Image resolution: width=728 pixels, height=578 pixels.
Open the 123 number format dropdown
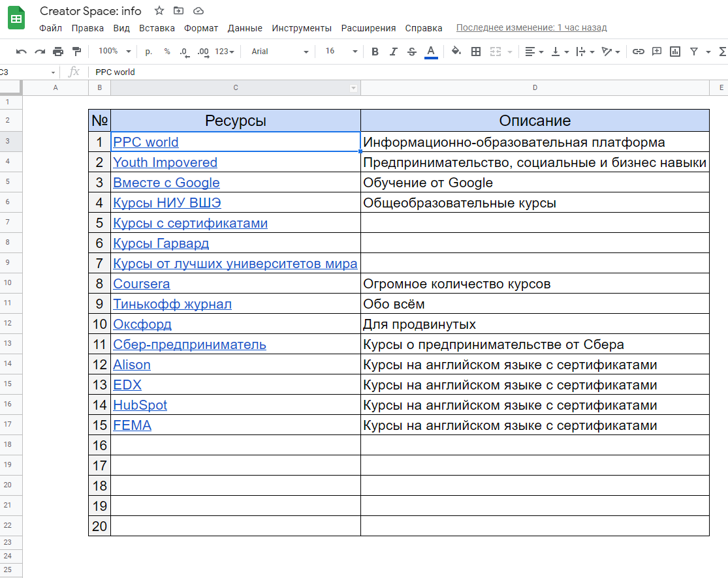[225, 52]
